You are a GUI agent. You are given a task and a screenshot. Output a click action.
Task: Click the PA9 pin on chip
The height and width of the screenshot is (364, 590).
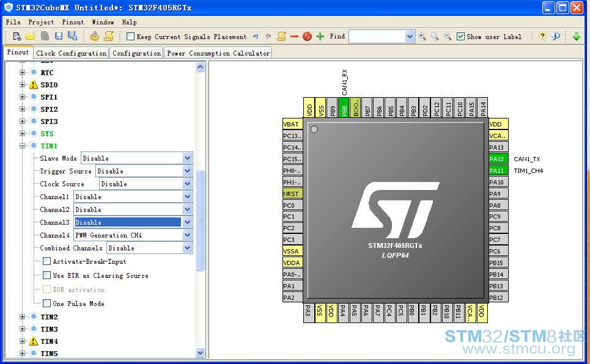(x=498, y=194)
